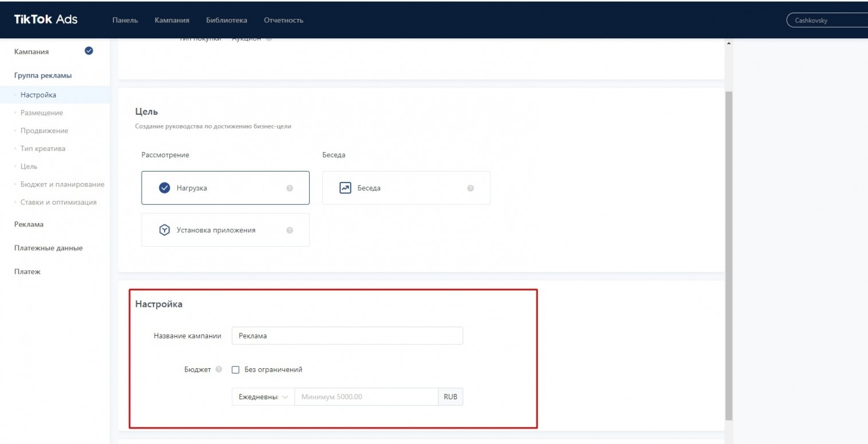Click the RUB currency label
Viewport: 868px width, 444px height.
[x=451, y=397]
